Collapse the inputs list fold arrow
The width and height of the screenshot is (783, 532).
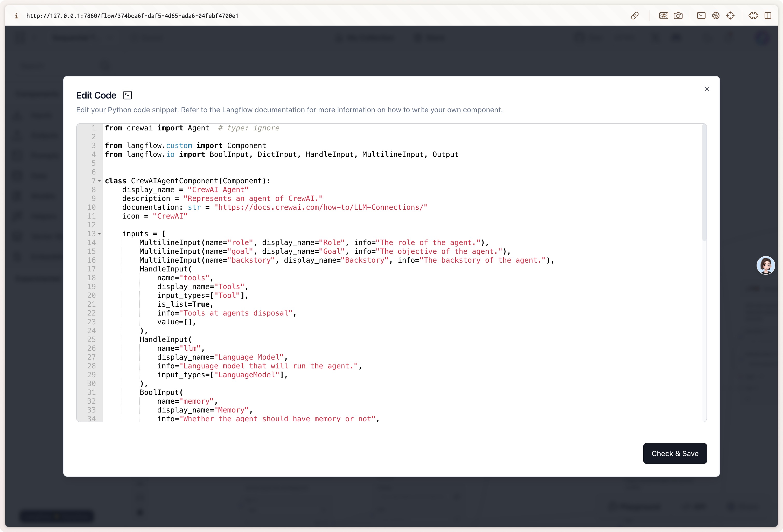[x=99, y=234]
